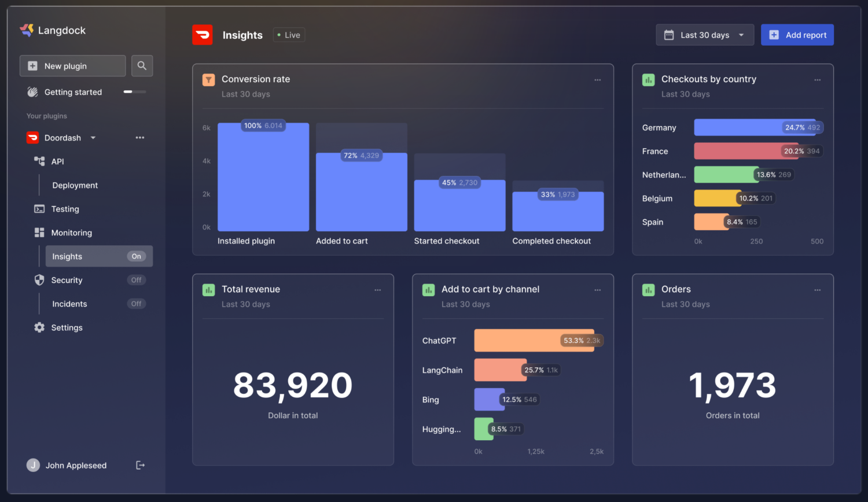Click the France bar in Checkouts chart
This screenshot has width=868, height=502.
click(746, 151)
